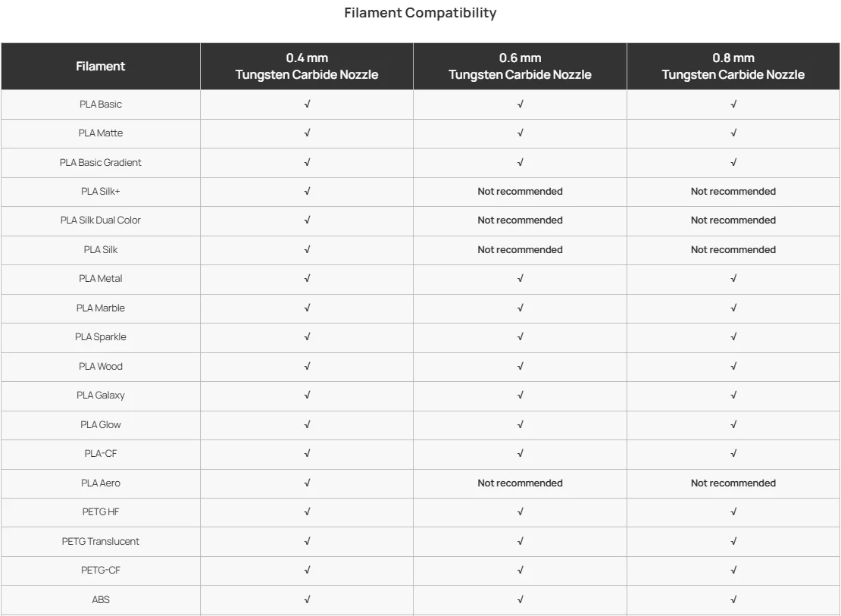
Task: Click the PLA Metal 0.6 mm checkmark
Action: pos(520,279)
